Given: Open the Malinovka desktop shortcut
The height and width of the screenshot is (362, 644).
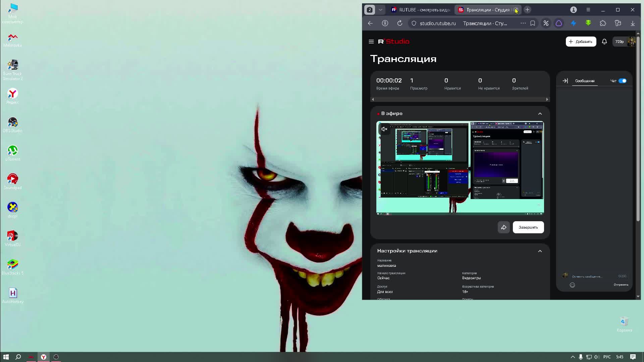Looking at the screenshot, I should pyautogui.click(x=13, y=40).
